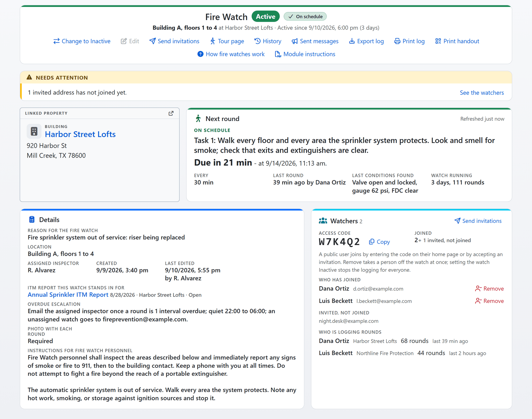
Task: Click the walking-person icon beside Next round
Action: pyautogui.click(x=198, y=119)
